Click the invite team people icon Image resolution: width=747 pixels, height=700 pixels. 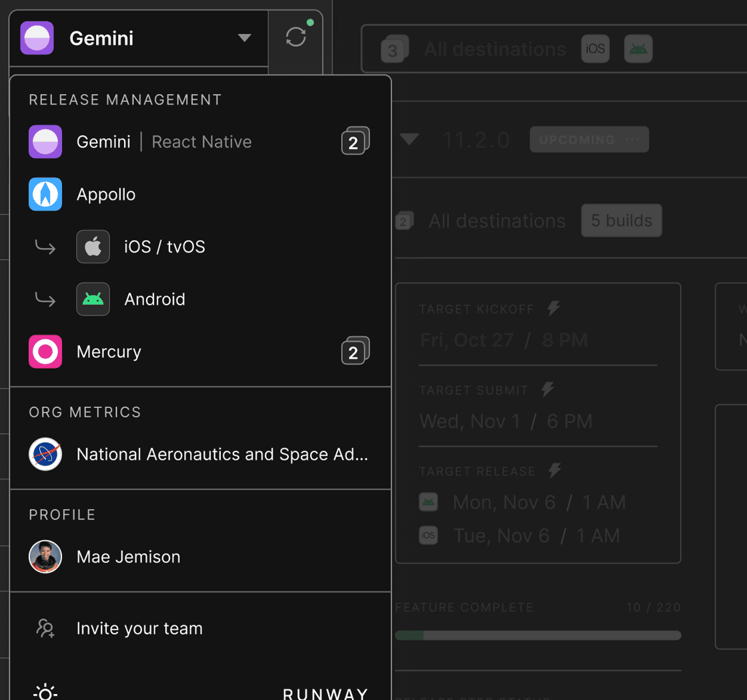coord(45,629)
